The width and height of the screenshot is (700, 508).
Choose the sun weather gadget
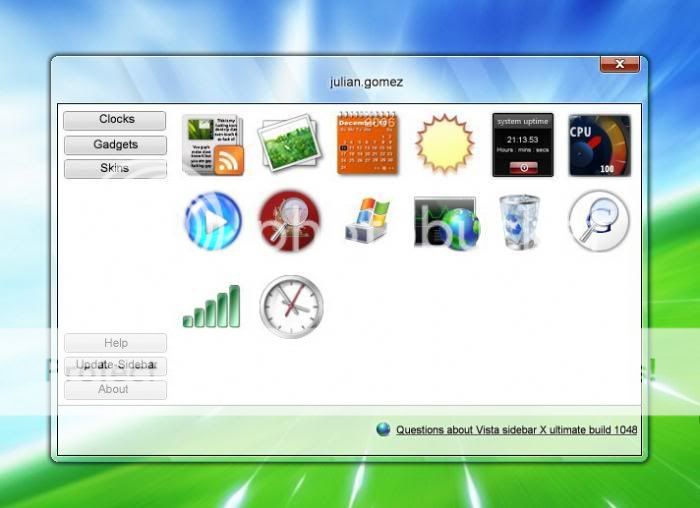pyautogui.click(x=444, y=145)
